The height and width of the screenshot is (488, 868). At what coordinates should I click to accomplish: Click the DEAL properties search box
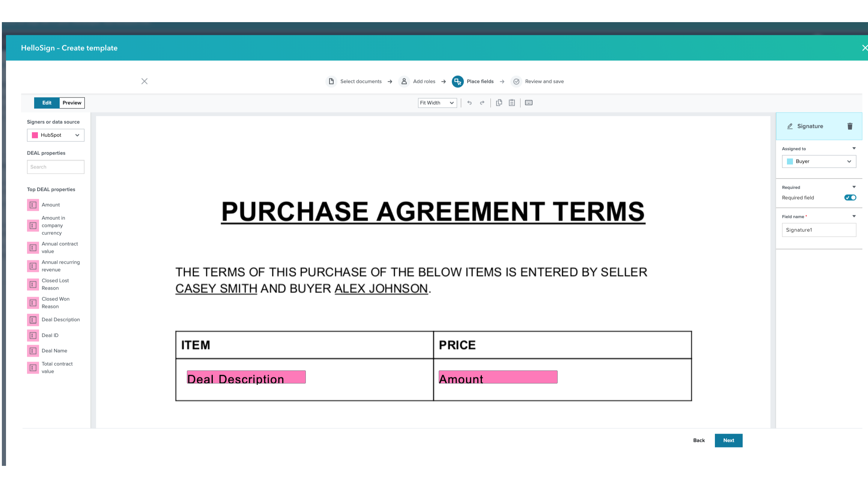tap(56, 167)
